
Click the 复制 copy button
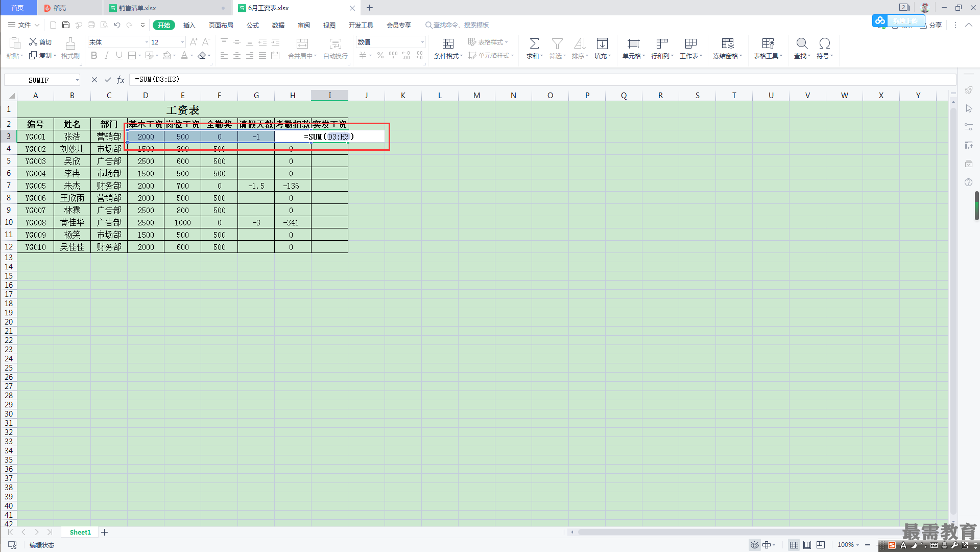(x=42, y=55)
